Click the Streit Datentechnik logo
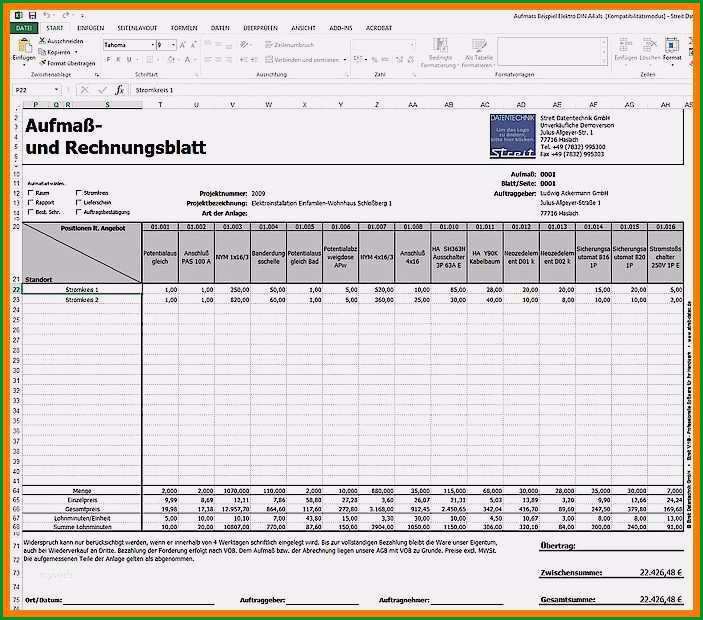The image size is (703, 620). point(512,136)
